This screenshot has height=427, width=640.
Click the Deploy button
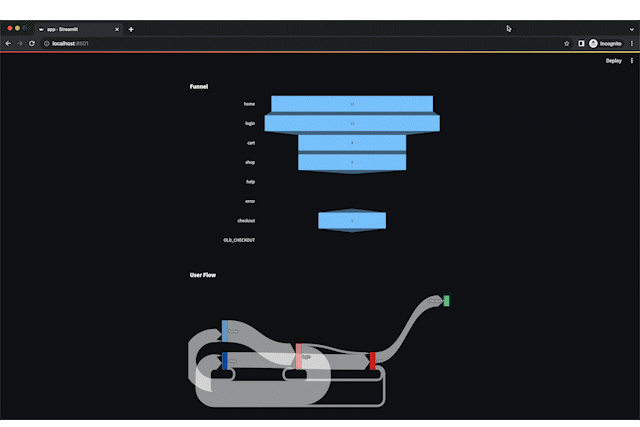[613, 61]
